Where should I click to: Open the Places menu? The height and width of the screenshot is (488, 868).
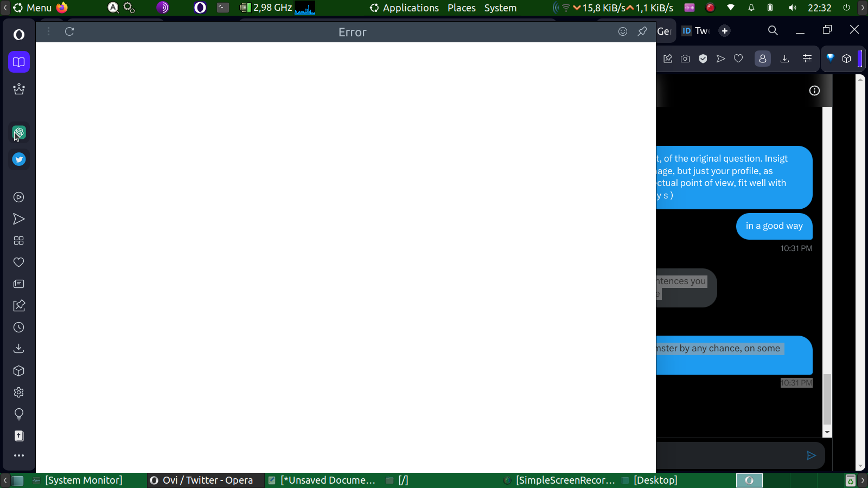tap(462, 8)
